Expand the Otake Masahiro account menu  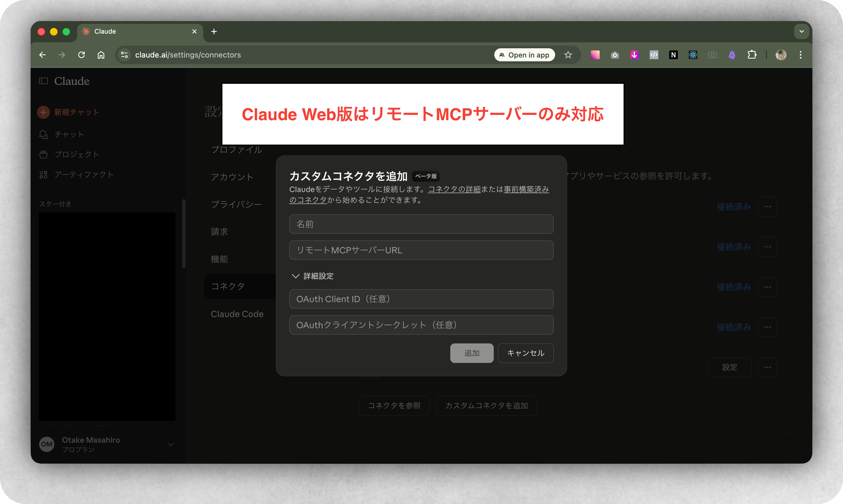coord(171,444)
